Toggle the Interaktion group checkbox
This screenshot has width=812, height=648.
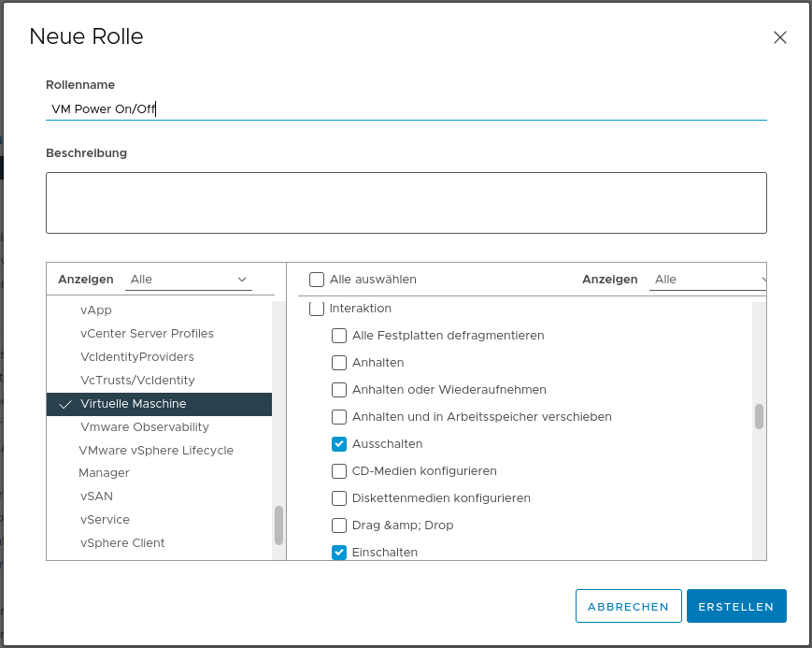(317, 308)
